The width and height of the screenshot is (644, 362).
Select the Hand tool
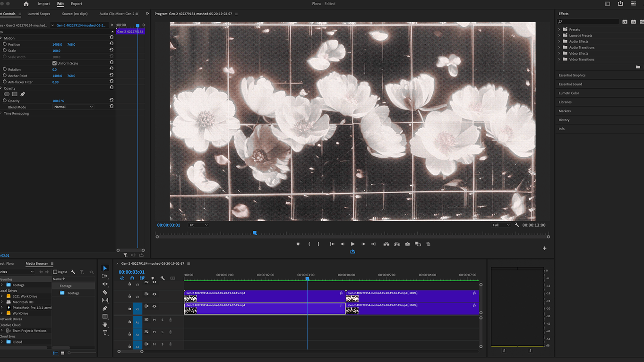(105, 324)
